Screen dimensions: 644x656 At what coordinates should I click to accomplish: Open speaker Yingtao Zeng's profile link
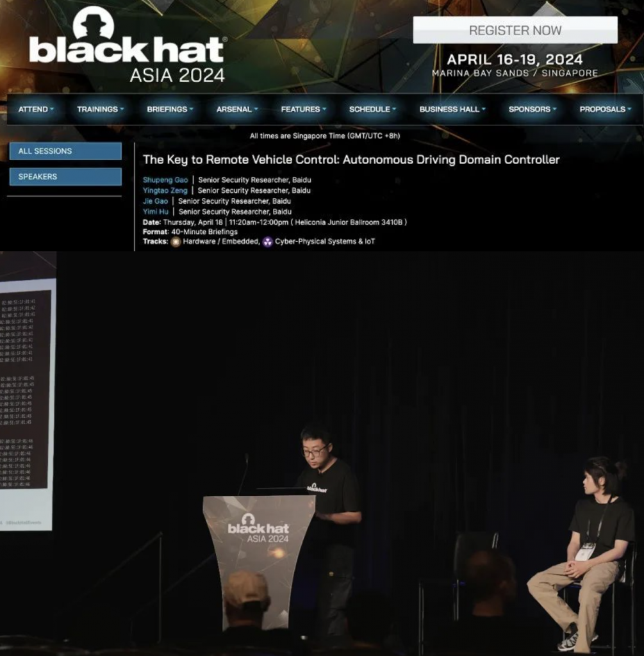(x=165, y=190)
